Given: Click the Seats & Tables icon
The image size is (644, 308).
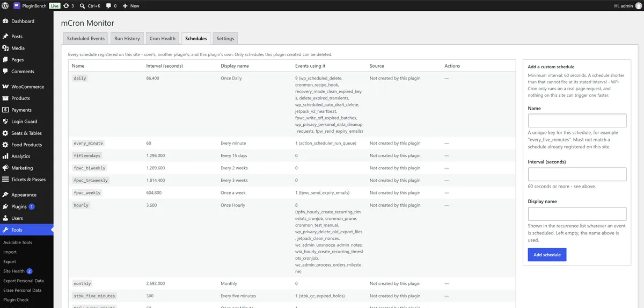Looking at the screenshot, I should (5, 133).
